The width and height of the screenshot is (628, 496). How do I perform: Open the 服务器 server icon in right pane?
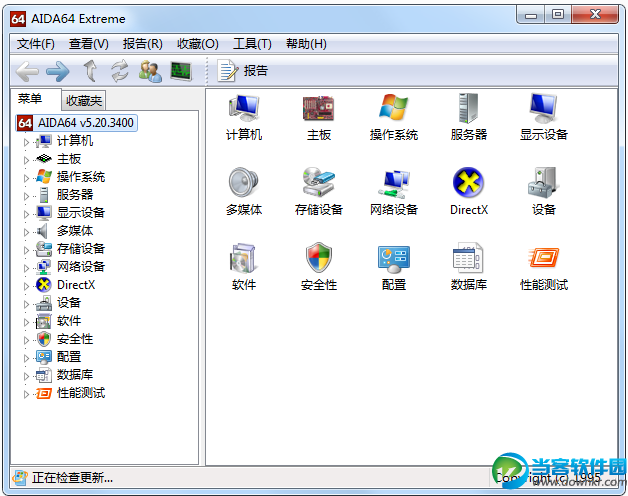469,108
